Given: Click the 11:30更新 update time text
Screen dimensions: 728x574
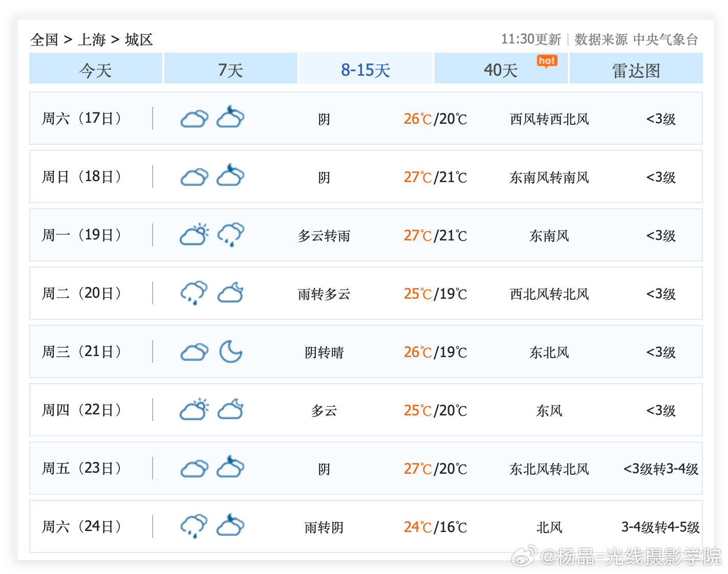Looking at the screenshot, I should click(531, 39).
